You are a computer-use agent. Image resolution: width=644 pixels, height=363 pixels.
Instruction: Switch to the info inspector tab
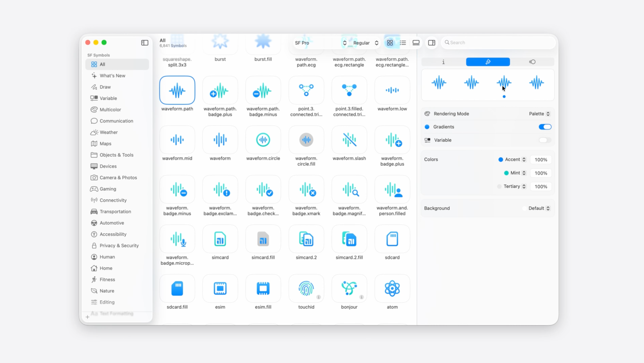tap(443, 62)
